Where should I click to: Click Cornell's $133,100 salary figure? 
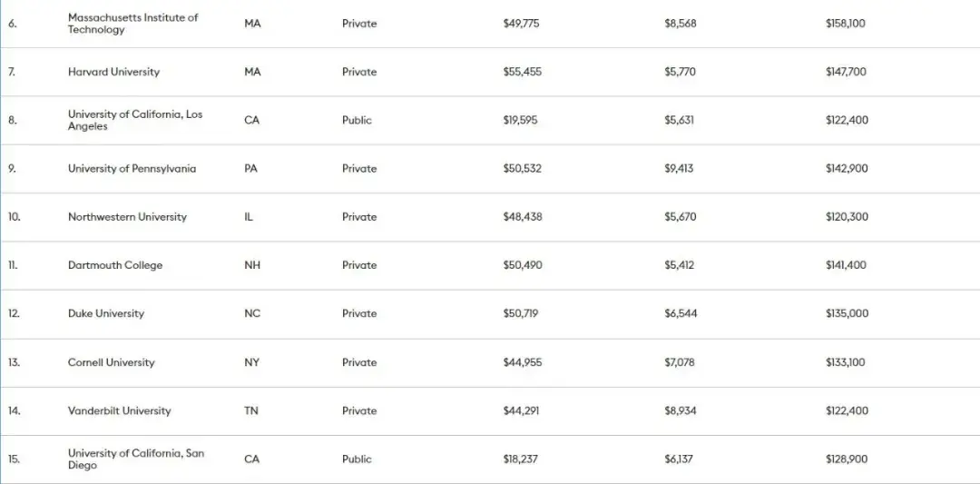[845, 362]
